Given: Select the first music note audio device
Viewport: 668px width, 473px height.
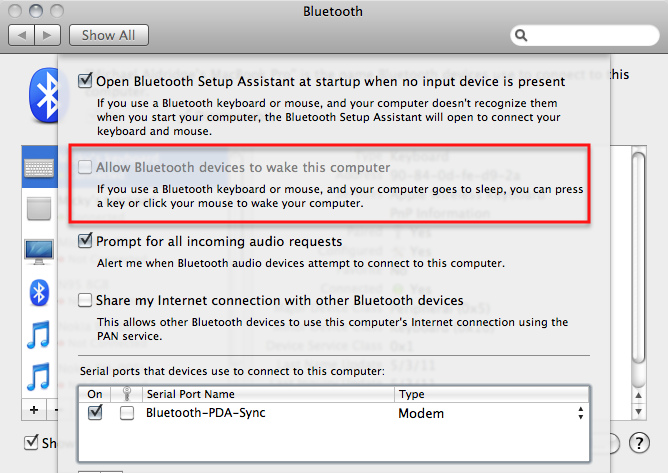Looking at the screenshot, I should coord(39,334).
